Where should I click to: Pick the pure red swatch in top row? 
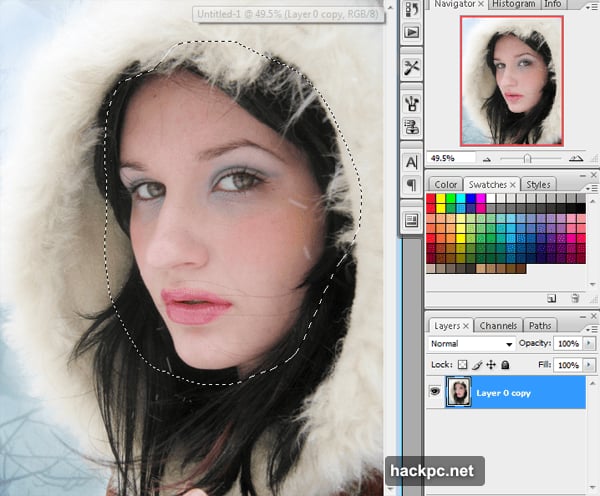(x=431, y=198)
